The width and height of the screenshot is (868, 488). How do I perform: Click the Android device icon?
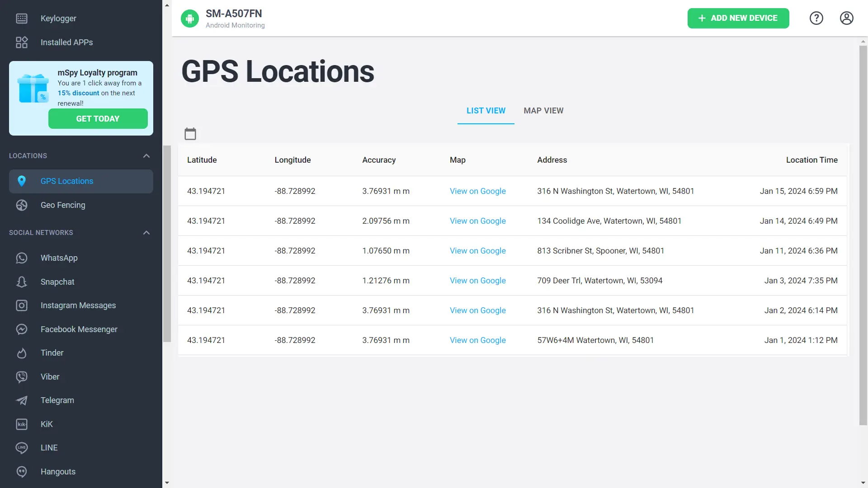190,19
